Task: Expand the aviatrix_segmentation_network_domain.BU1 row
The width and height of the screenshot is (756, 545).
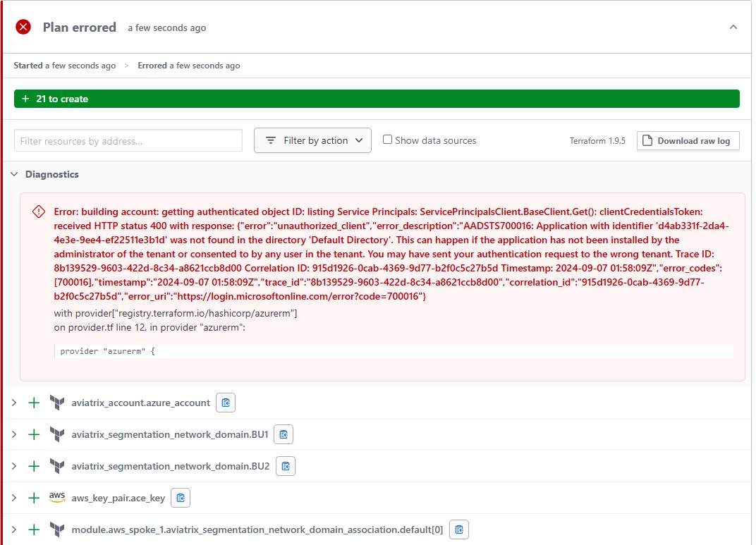Action: pos(14,434)
